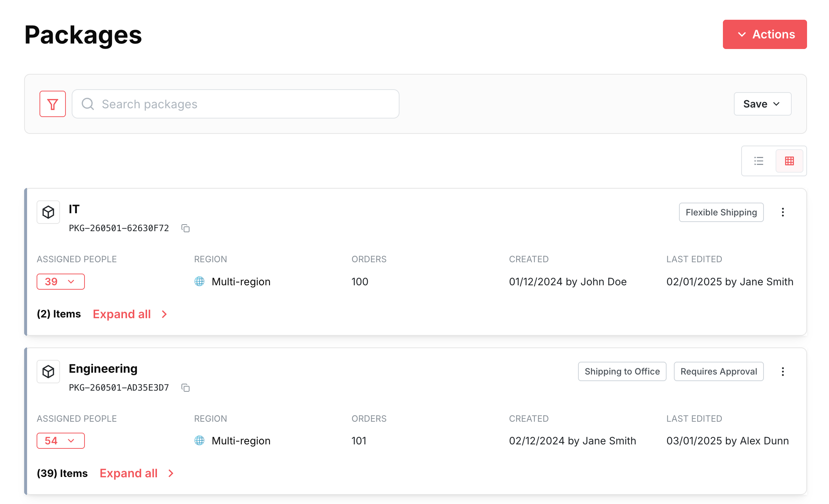Screen dimensions: 829x504
Task: Click the IT package box icon
Action: [x=48, y=212]
